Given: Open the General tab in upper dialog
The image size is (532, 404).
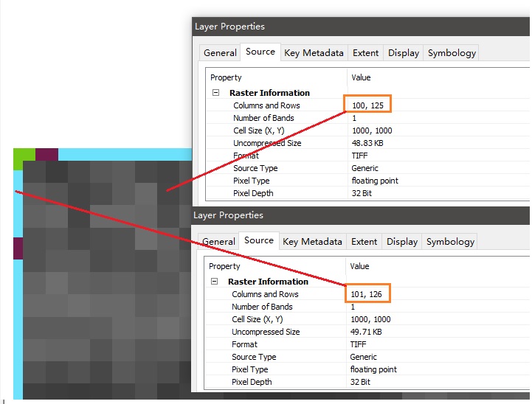Looking at the screenshot, I should (x=220, y=53).
